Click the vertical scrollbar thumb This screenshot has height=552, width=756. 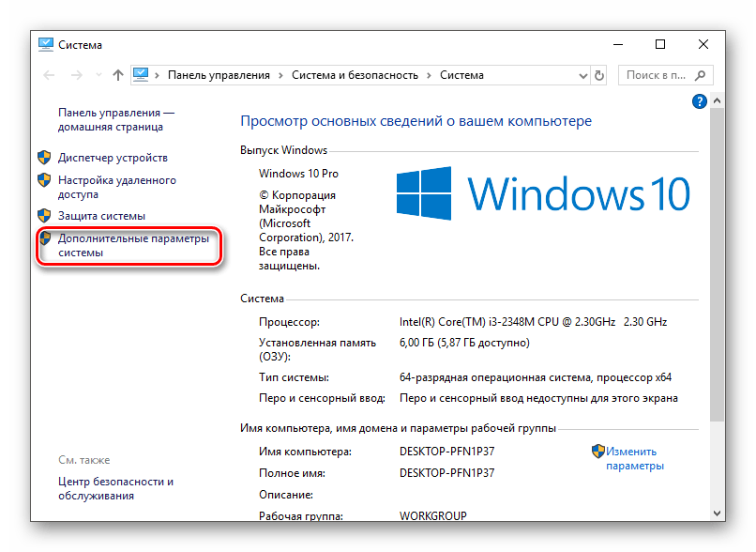[x=717, y=265]
